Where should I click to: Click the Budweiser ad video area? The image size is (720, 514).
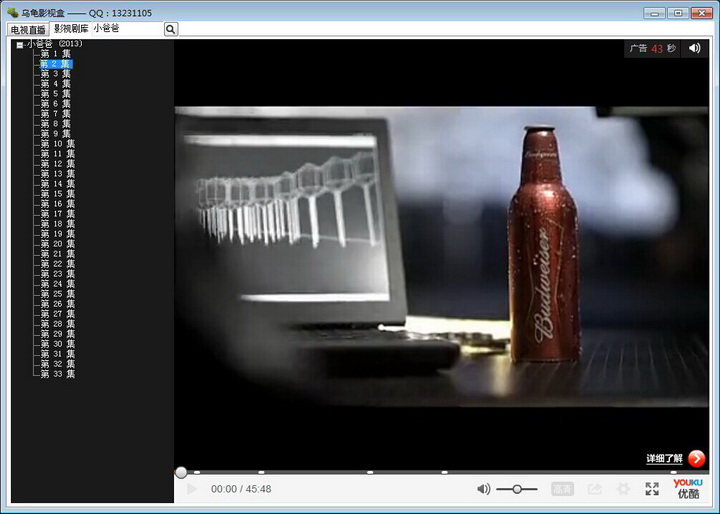click(442, 256)
